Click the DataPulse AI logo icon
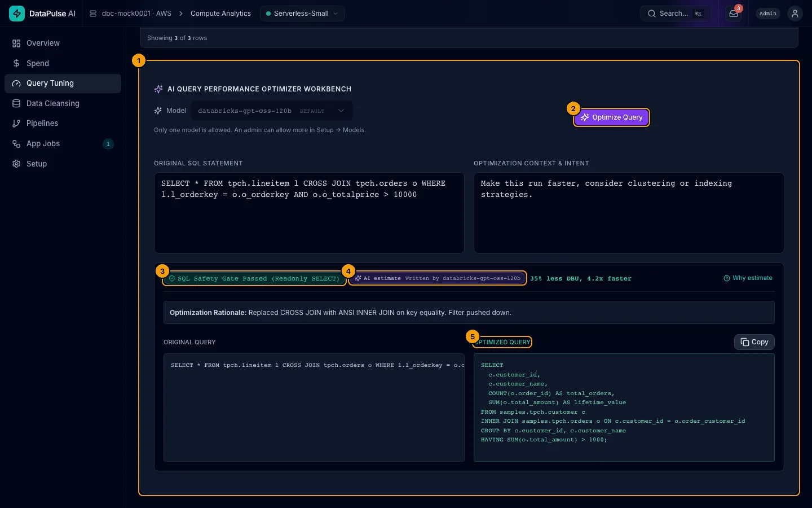This screenshot has height=508, width=812. pos(17,14)
